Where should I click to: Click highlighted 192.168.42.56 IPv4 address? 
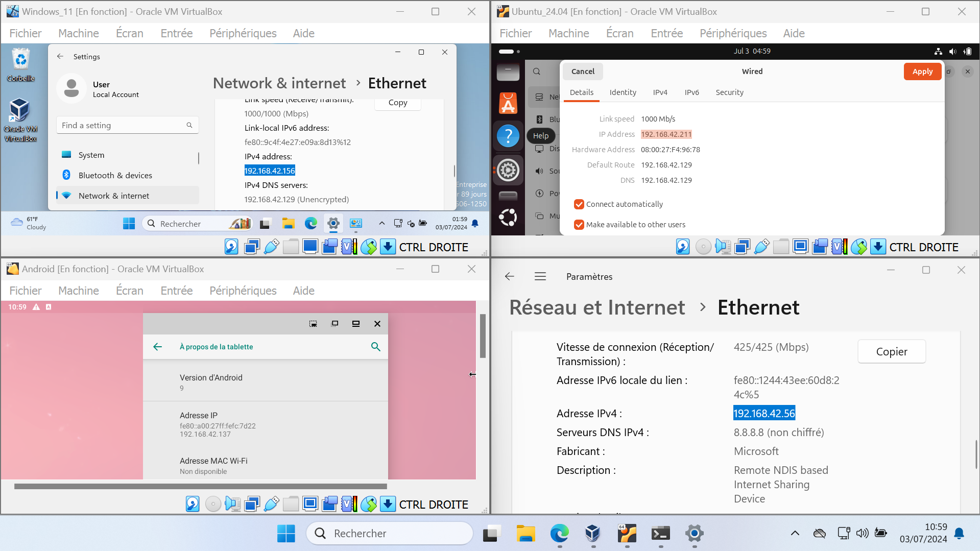764,414
